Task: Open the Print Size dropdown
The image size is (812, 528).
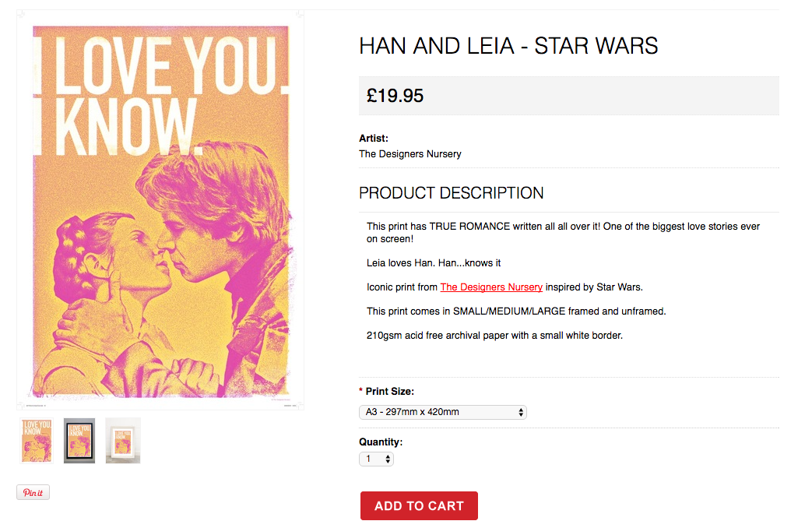Action: [442, 412]
